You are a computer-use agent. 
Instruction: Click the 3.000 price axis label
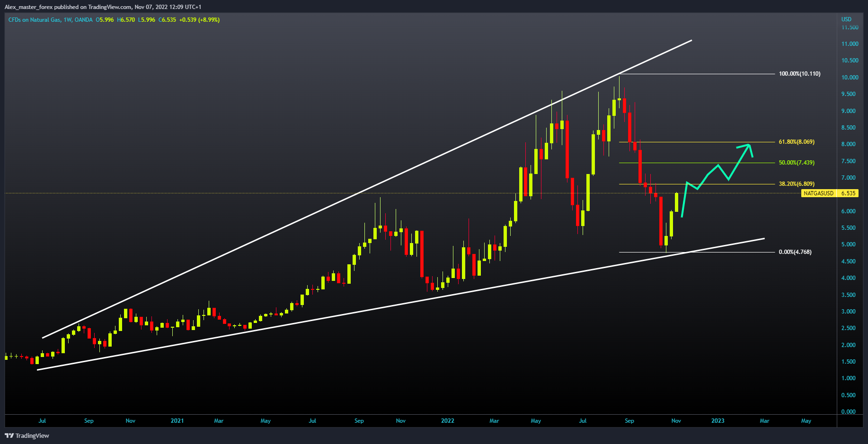click(848, 312)
